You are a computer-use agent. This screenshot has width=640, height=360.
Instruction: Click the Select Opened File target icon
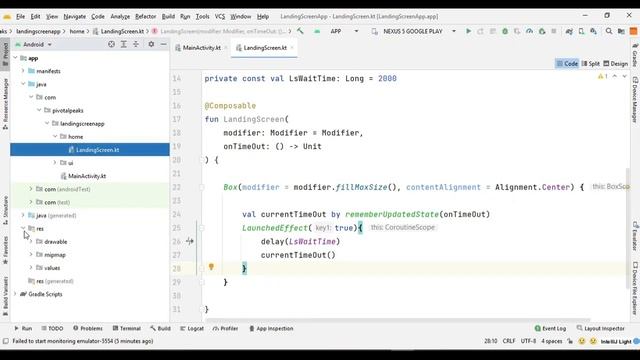(111, 44)
